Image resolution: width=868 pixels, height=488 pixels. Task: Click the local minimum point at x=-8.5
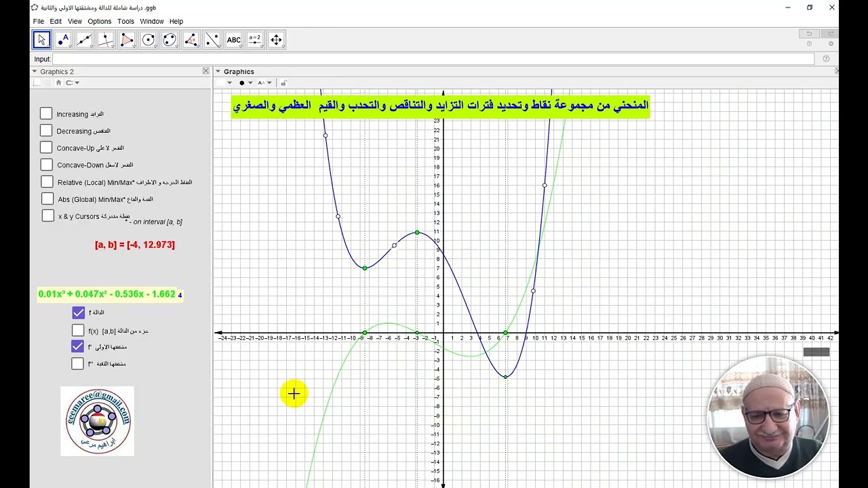pyautogui.click(x=365, y=268)
